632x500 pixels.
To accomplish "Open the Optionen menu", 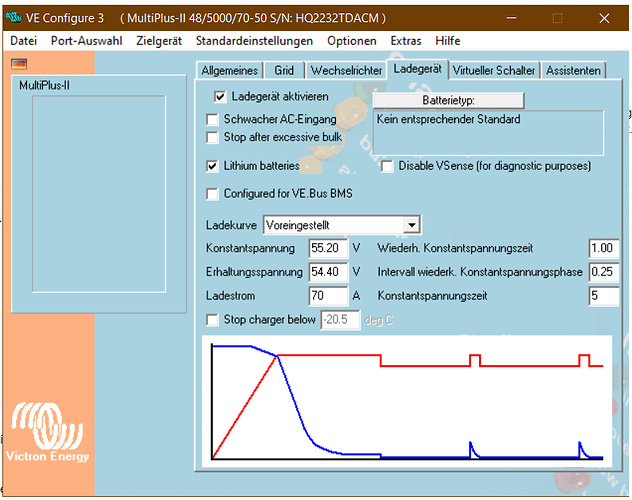I will (x=351, y=41).
